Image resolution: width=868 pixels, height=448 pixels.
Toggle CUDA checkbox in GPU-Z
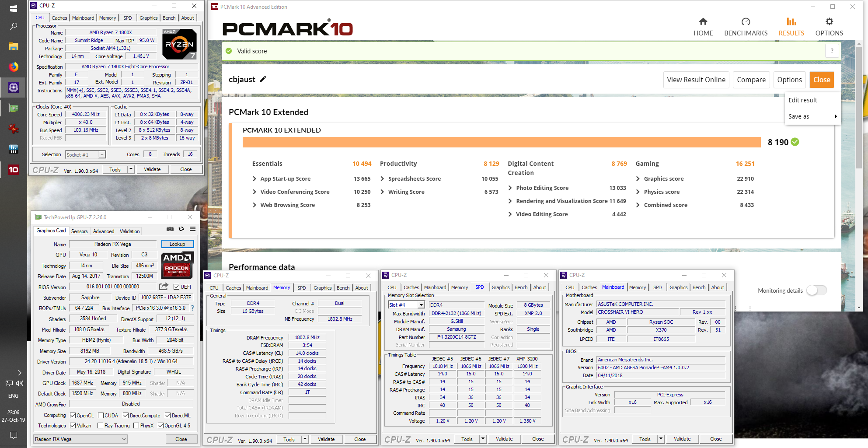tap(101, 416)
